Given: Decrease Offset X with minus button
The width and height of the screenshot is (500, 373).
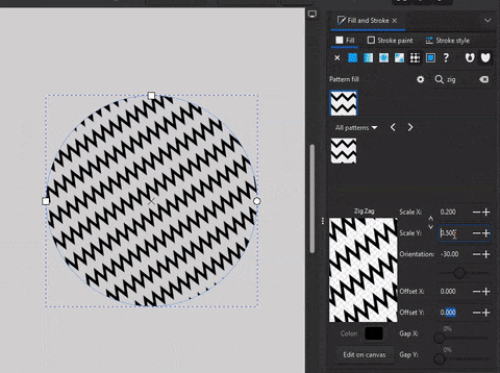Looking at the screenshot, I should (x=477, y=292).
